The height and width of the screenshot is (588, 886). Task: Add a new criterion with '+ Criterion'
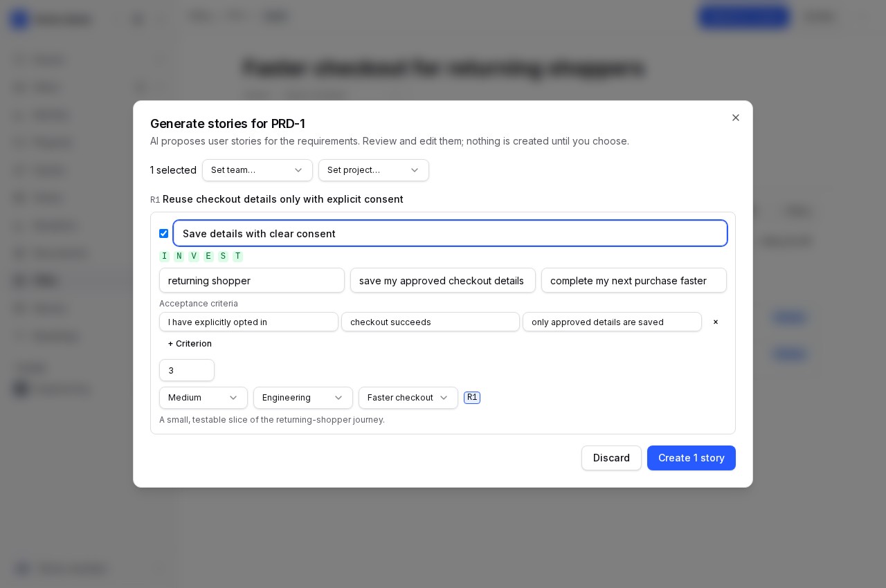click(190, 344)
